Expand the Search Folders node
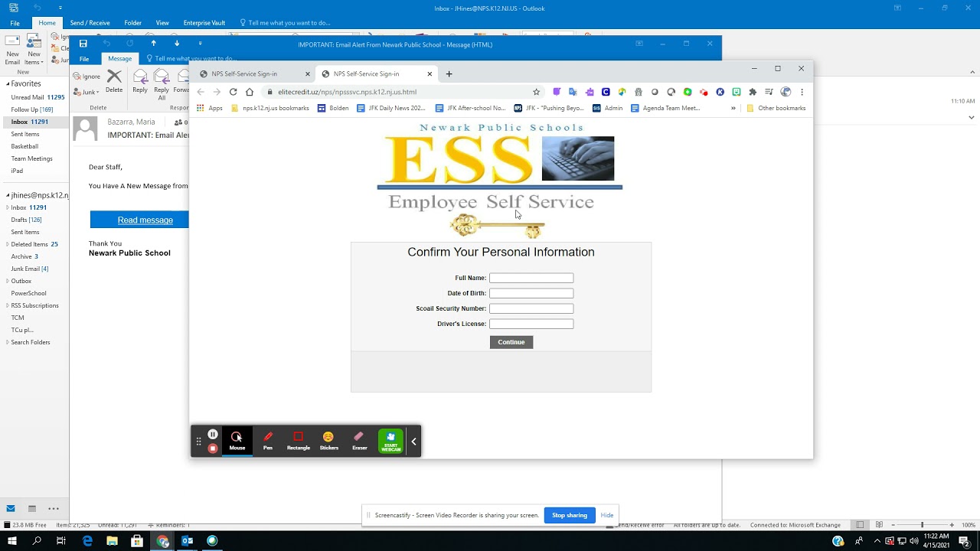 click(x=8, y=342)
